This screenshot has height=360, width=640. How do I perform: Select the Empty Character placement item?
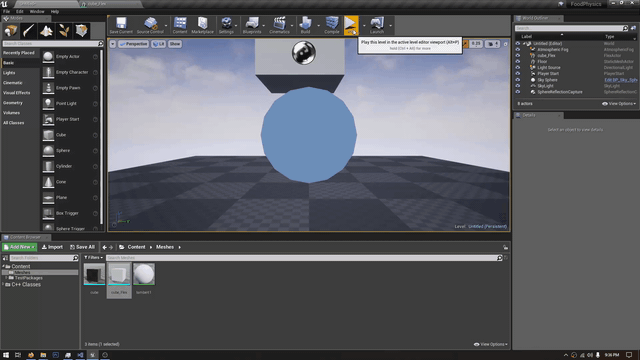[70, 72]
